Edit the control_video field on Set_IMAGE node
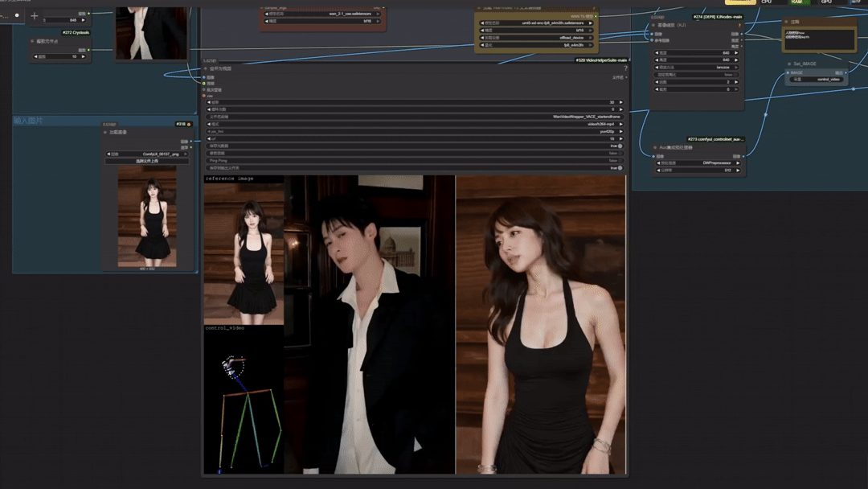This screenshot has height=489, width=868. tap(817, 79)
